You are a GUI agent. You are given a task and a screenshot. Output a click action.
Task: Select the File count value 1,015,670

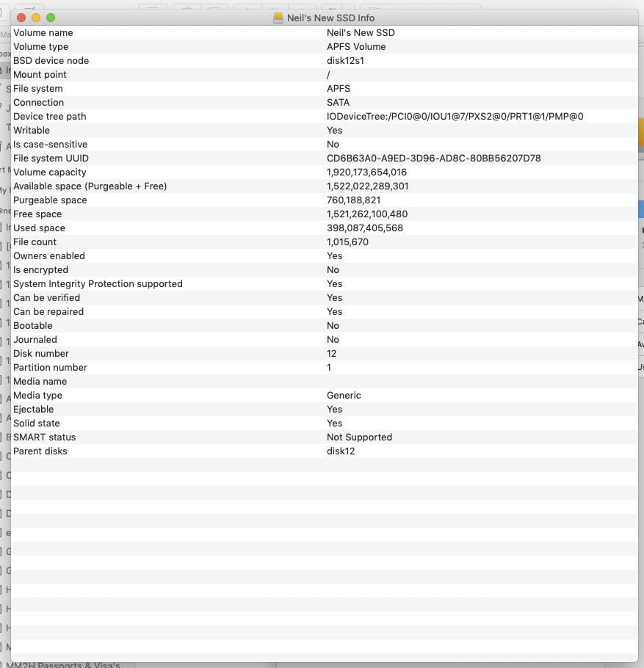pos(347,242)
